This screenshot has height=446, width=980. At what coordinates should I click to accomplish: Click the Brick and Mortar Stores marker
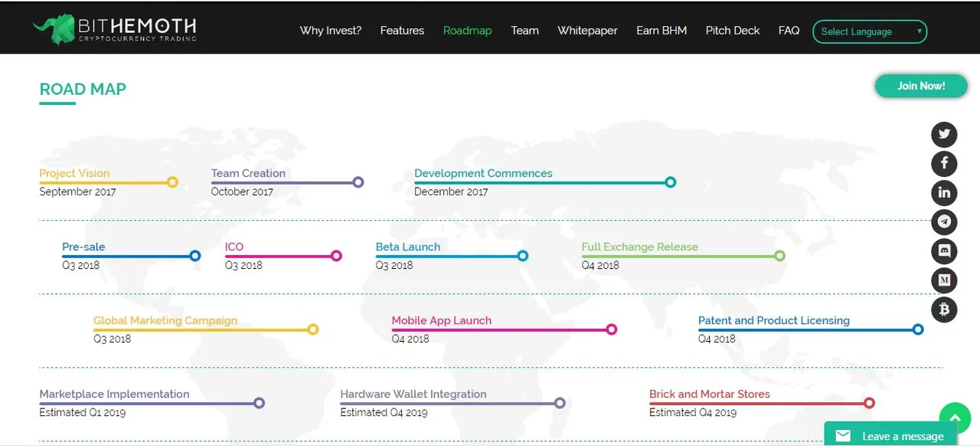(869, 403)
